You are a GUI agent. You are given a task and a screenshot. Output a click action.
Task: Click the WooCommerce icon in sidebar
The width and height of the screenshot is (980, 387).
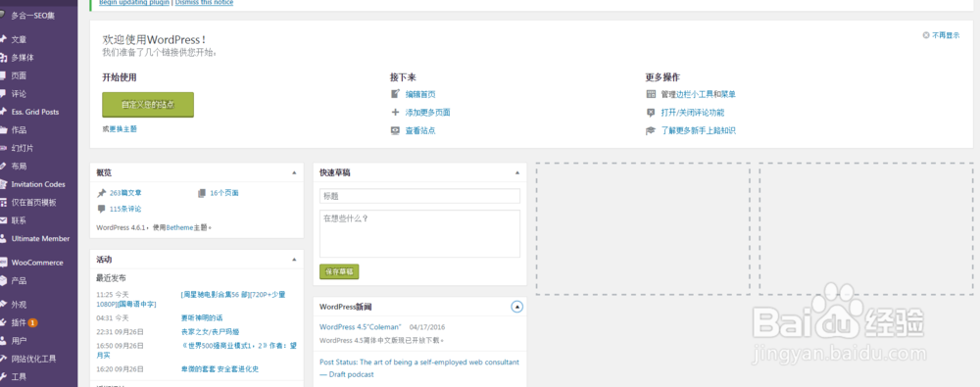pyautogui.click(x=4, y=263)
